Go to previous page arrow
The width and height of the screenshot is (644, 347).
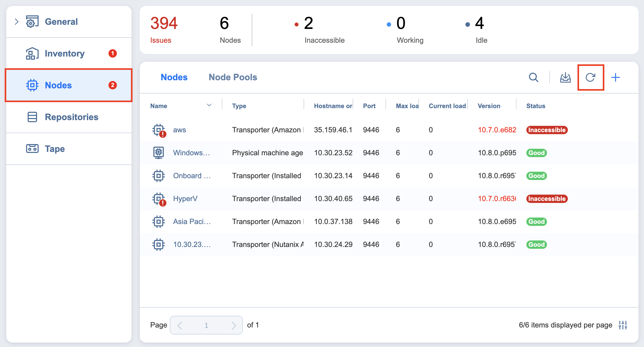pos(180,325)
